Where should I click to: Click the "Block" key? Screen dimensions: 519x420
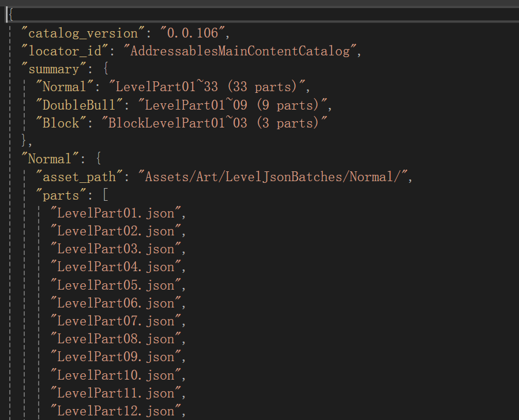(x=61, y=123)
